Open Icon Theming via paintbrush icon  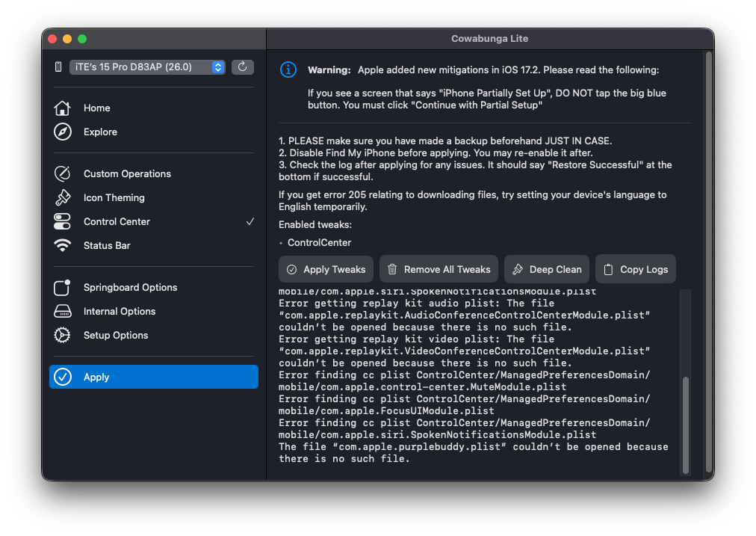62,198
